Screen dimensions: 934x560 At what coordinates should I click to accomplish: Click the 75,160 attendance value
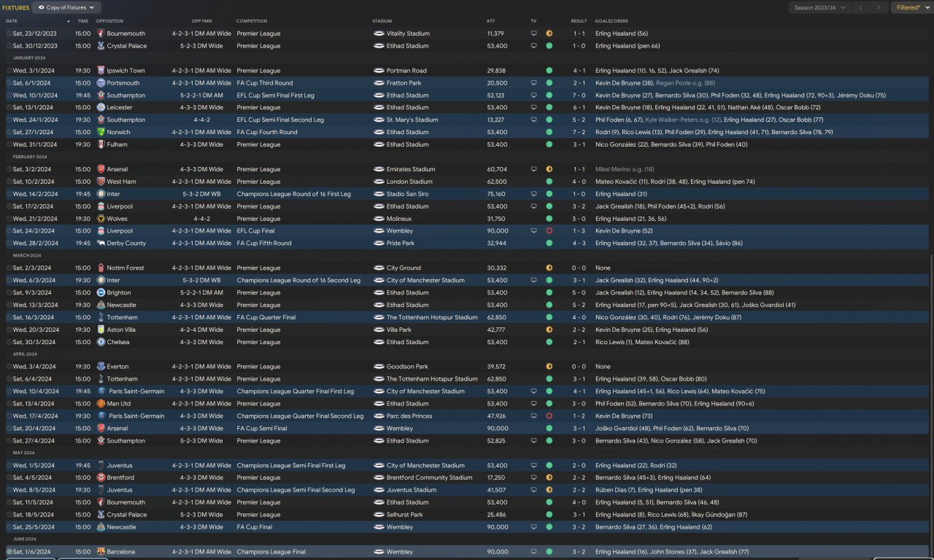point(496,194)
